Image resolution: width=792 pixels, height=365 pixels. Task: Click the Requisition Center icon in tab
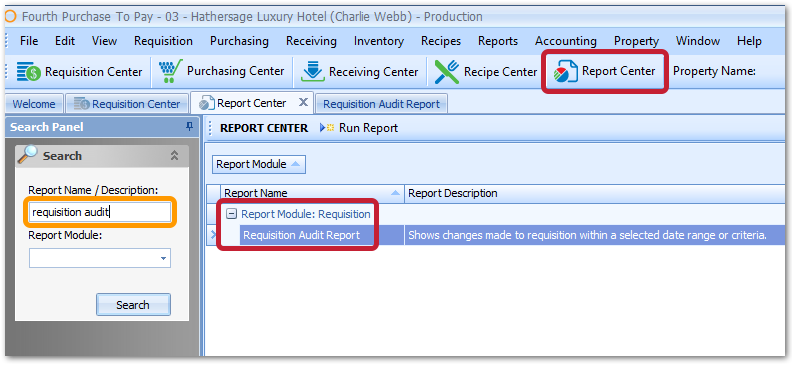(81, 104)
